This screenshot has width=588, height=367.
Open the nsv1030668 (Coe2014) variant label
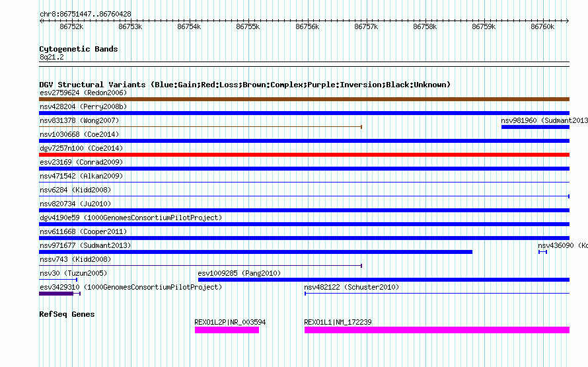point(79,134)
